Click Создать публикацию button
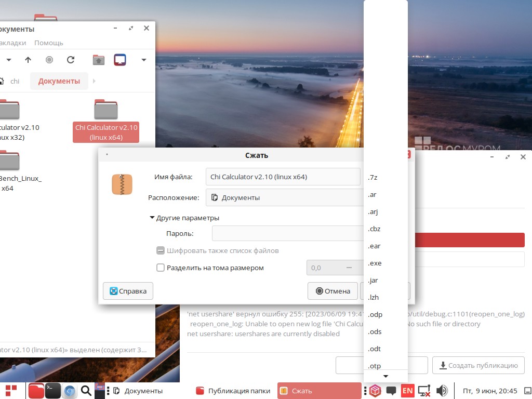The width and height of the screenshot is (532, 399). (x=478, y=365)
